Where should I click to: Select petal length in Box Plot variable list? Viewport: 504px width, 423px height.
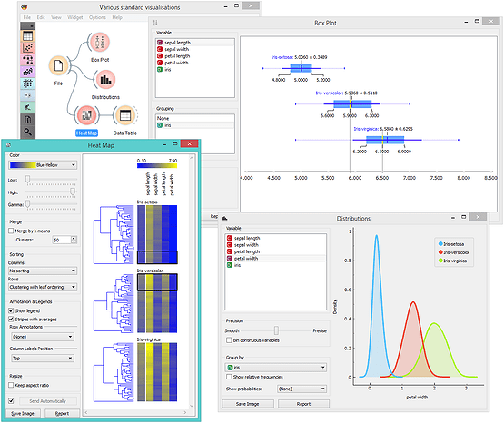click(177, 56)
